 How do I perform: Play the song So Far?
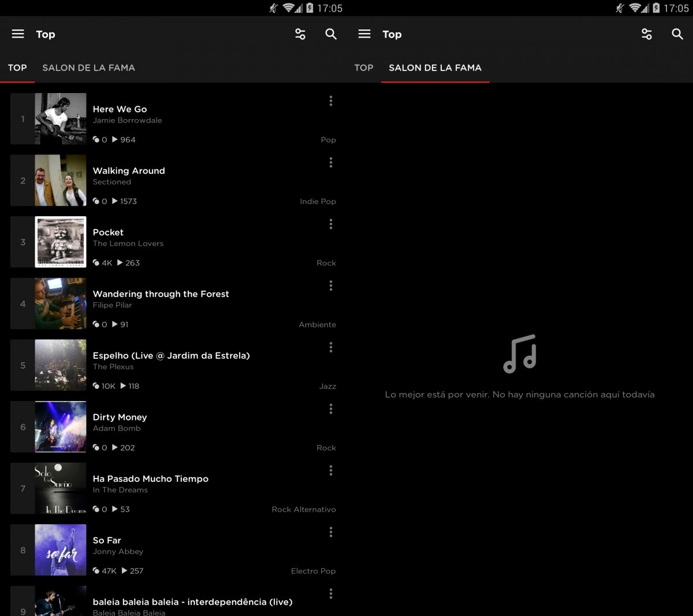tap(107, 540)
